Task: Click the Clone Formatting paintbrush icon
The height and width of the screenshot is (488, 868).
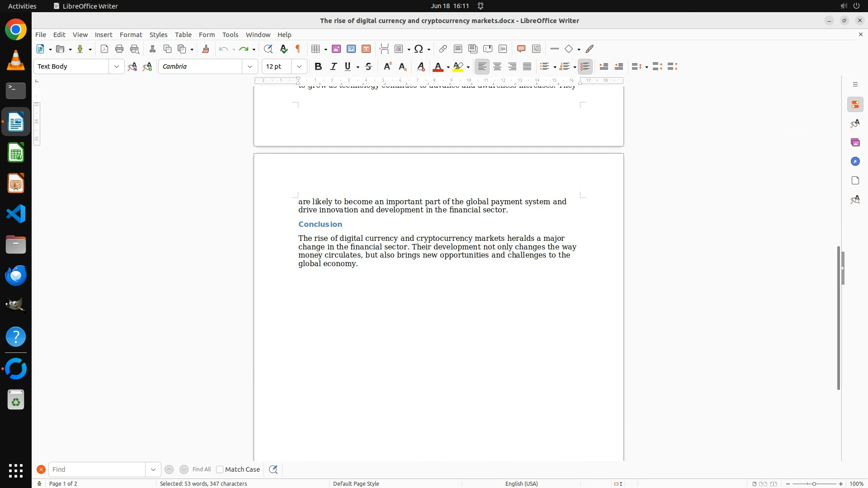Action: [206, 49]
